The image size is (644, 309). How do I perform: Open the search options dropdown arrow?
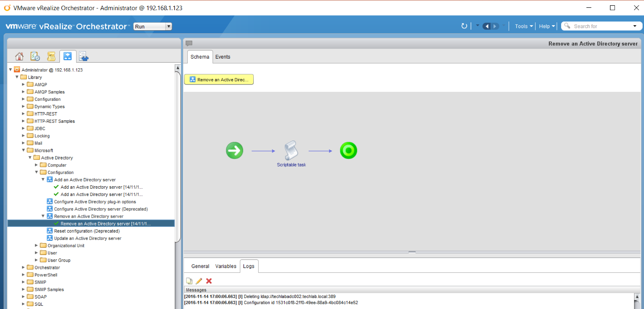coord(635,26)
